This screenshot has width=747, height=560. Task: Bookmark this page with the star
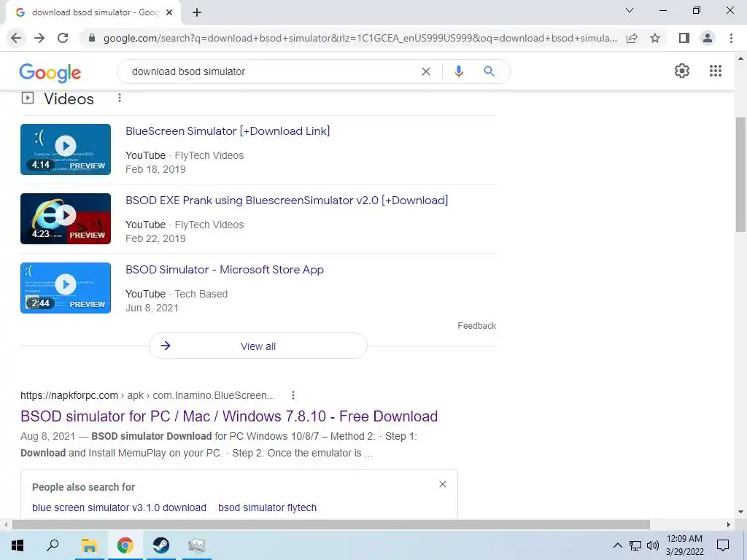pyautogui.click(x=655, y=38)
